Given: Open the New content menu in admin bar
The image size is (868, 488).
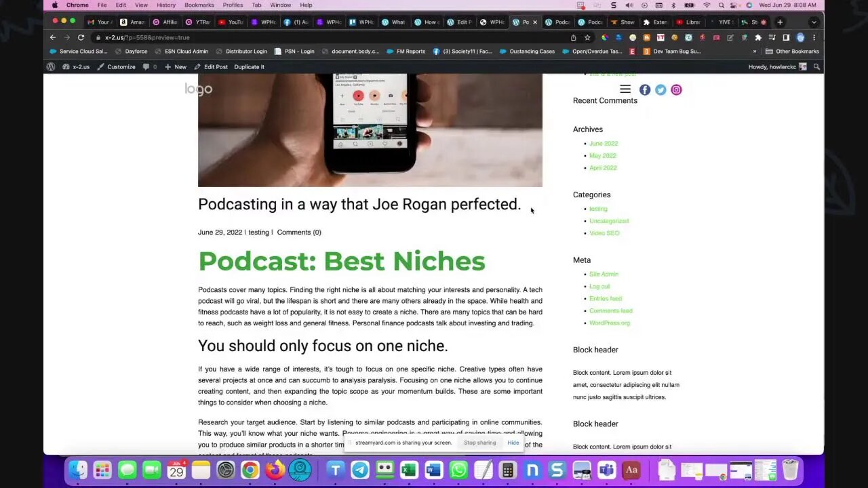Looking at the screenshot, I should [x=175, y=66].
